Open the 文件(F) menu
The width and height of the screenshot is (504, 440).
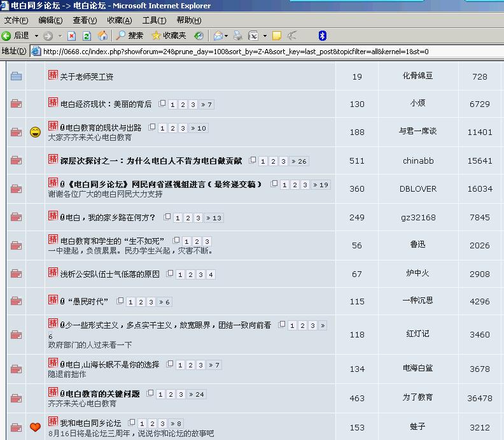(x=16, y=20)
